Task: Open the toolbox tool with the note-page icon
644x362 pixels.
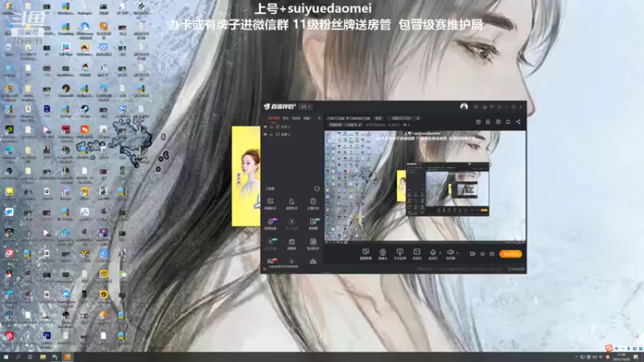Action: pos(313,204)
